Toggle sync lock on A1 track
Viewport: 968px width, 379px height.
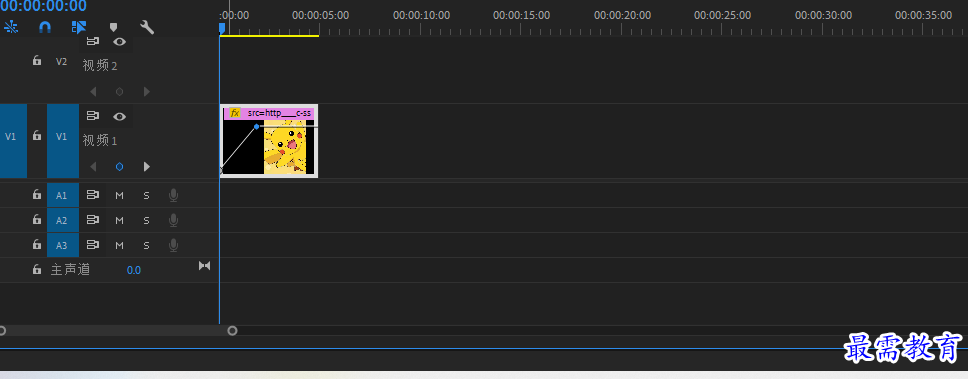[93, 194]
